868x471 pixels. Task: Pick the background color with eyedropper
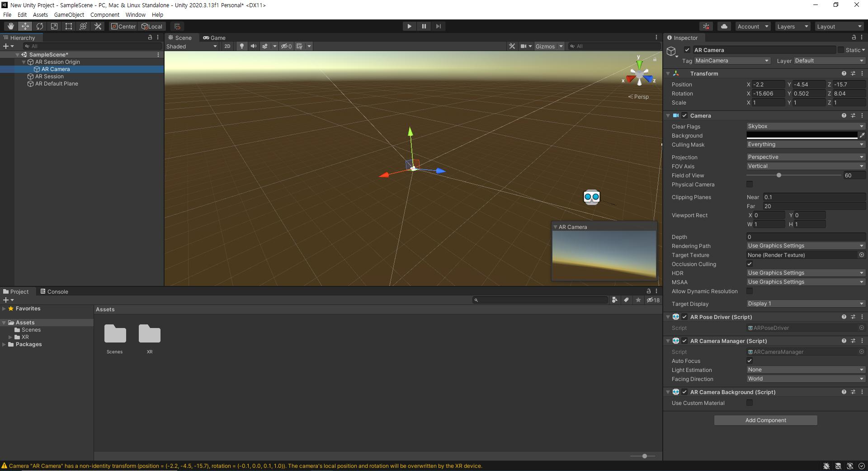(862, 135)
